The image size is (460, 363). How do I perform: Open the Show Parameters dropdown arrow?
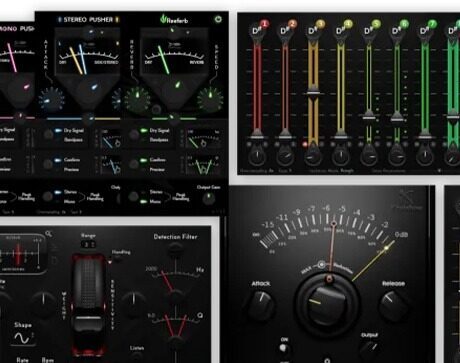click(x=440, y=170)
